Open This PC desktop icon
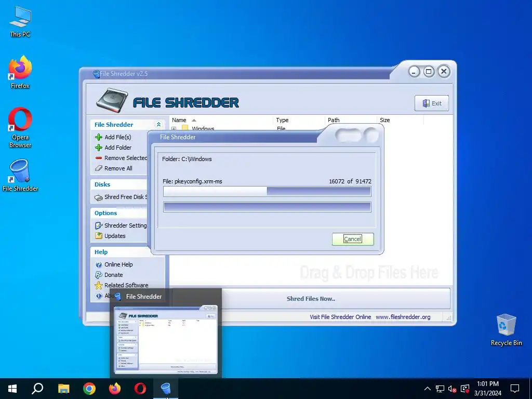 click(20, 22)
